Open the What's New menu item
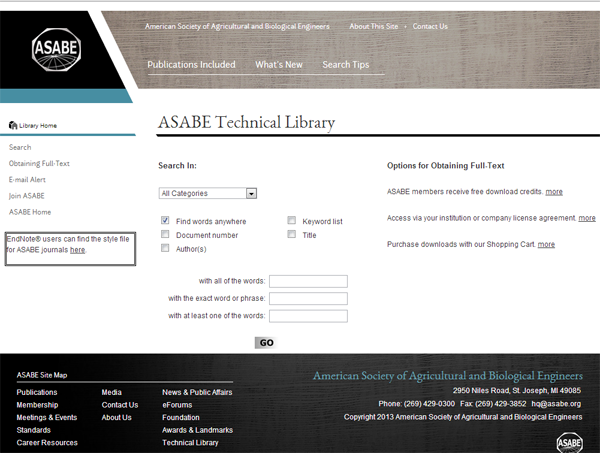Image resolution: width=600 pixels, height=453 pixels. click(x=279, y=65)
